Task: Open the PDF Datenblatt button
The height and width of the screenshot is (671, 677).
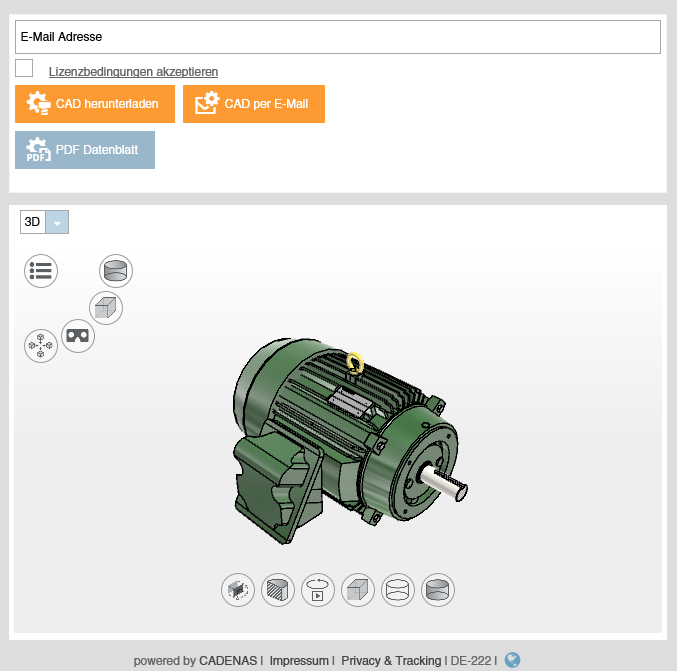Action: pyautogui.click(x=85, y=150)
